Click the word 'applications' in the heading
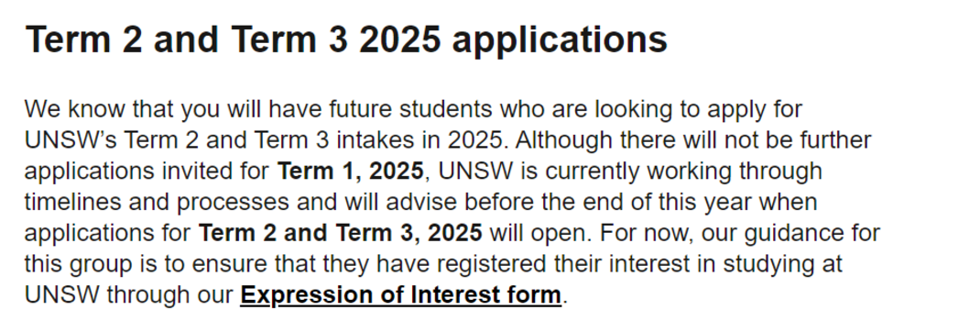Image resolution: width=980 pixels, height=332 pixels. (560, 41)
